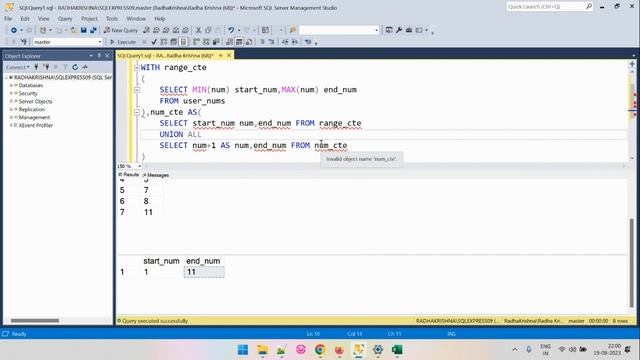
Task: Click the Parse checkmark icon
Action: point(154,42)
